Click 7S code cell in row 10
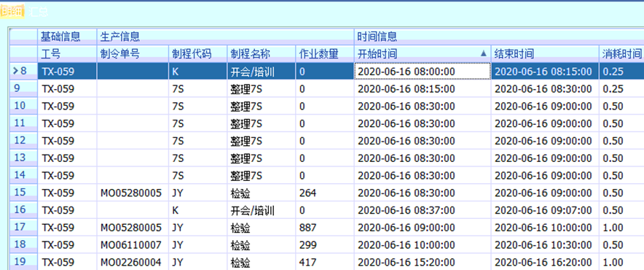The image size is (644, 270). (198, 107)
